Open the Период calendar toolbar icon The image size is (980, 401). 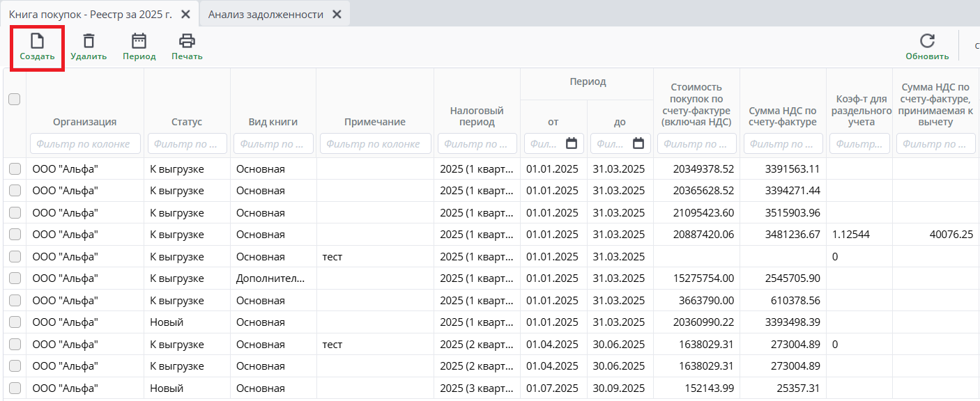pos(139,41)
